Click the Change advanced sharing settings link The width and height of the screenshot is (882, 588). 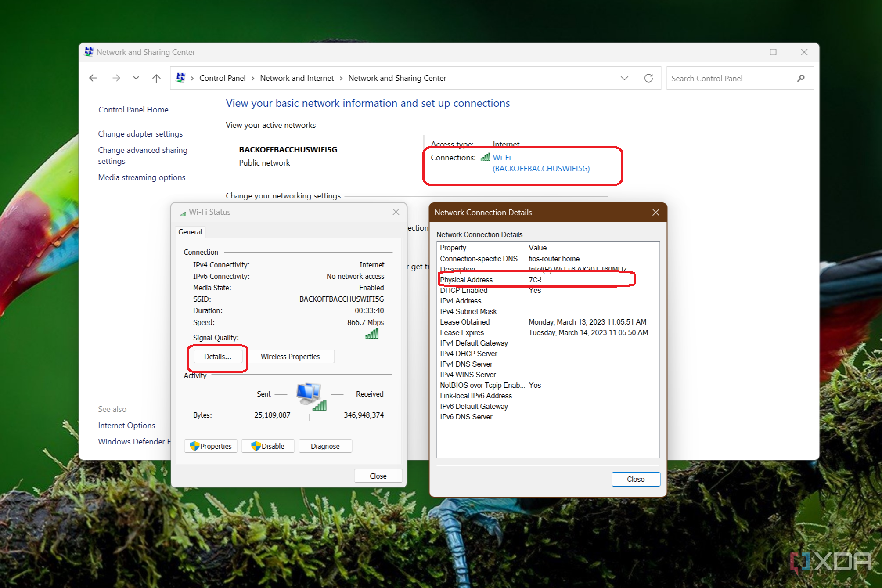141,155
